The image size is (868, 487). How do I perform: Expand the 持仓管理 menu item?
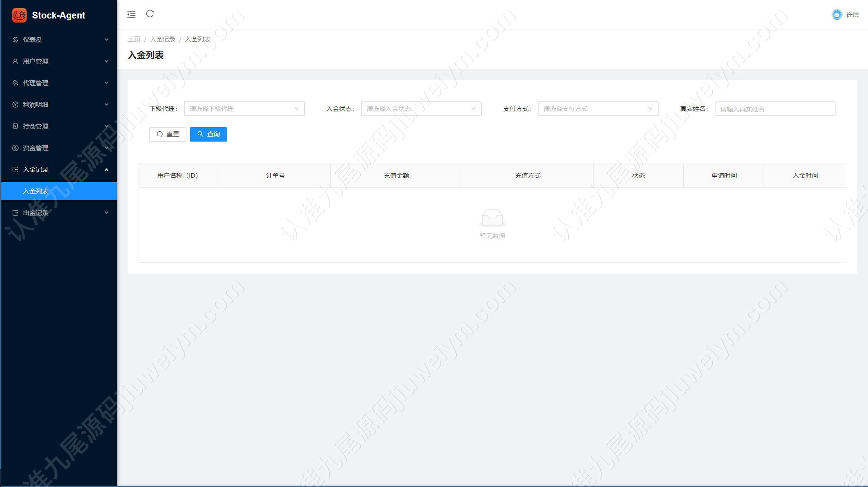coord(59,126)
